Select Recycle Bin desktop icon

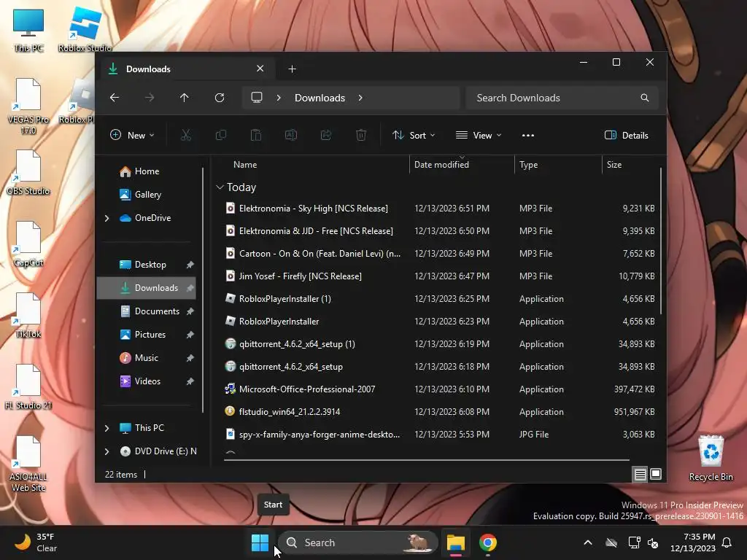click(711, 458)
